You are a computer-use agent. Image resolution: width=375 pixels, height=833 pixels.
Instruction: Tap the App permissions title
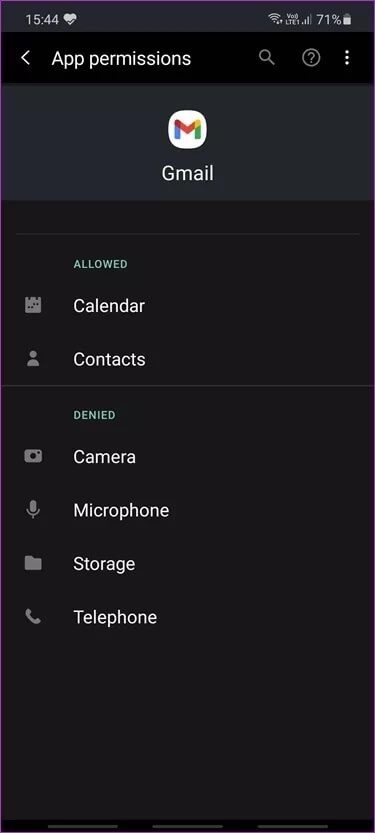click(121, 58)
